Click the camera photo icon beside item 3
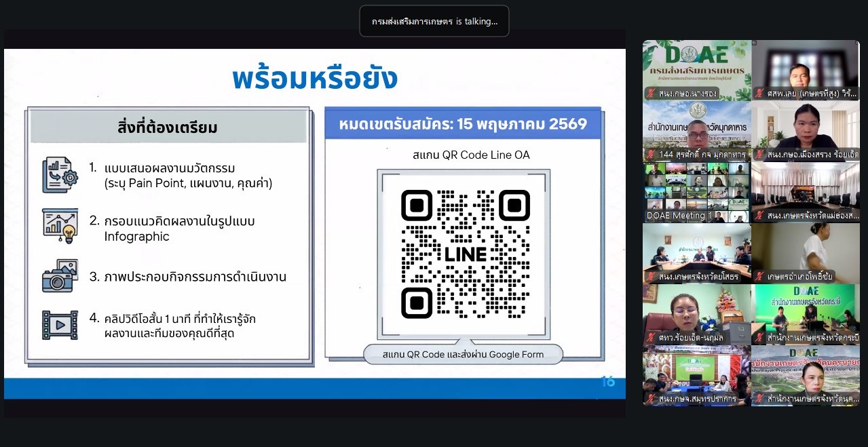 pyautogui.click(x=60, y=276)
